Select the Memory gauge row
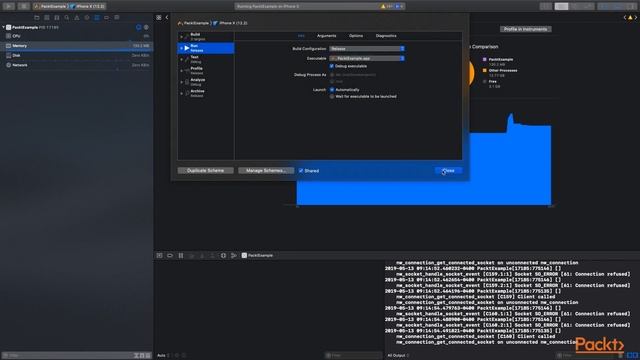The height and width of the screenshot is (360, 640). pyautogui.click(x=77, y=46)
